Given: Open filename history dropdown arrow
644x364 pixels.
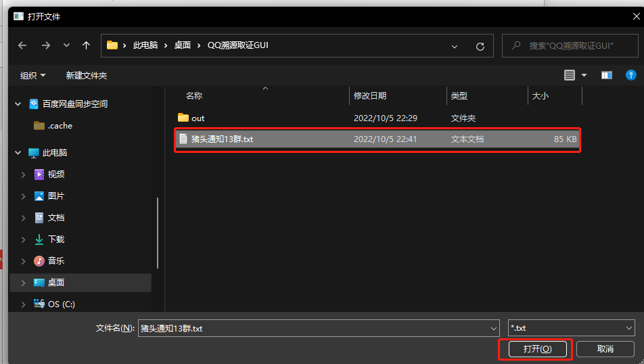Looking at the screenshot, I should [494, 328].
